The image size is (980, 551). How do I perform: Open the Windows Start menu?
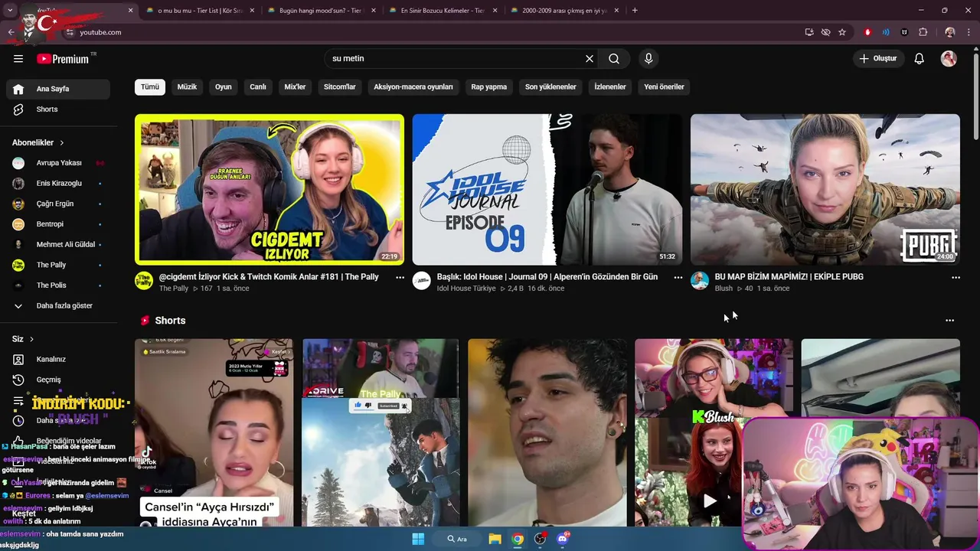[418, 539]
